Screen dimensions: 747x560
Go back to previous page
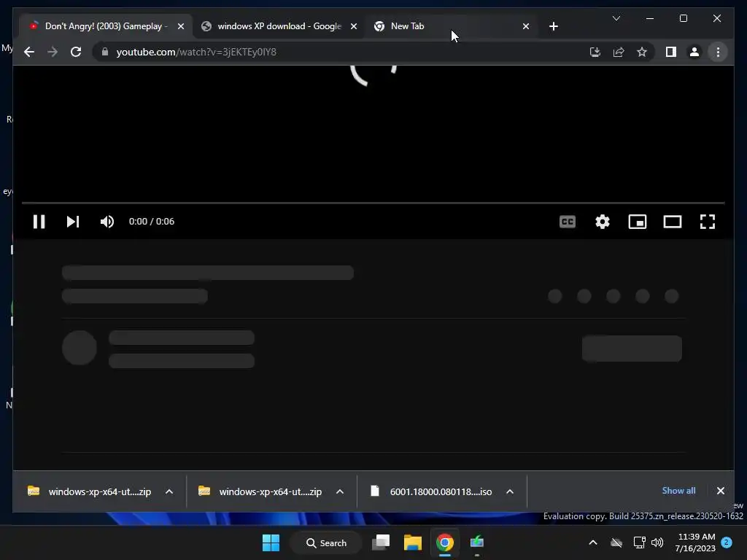[29, 52]
